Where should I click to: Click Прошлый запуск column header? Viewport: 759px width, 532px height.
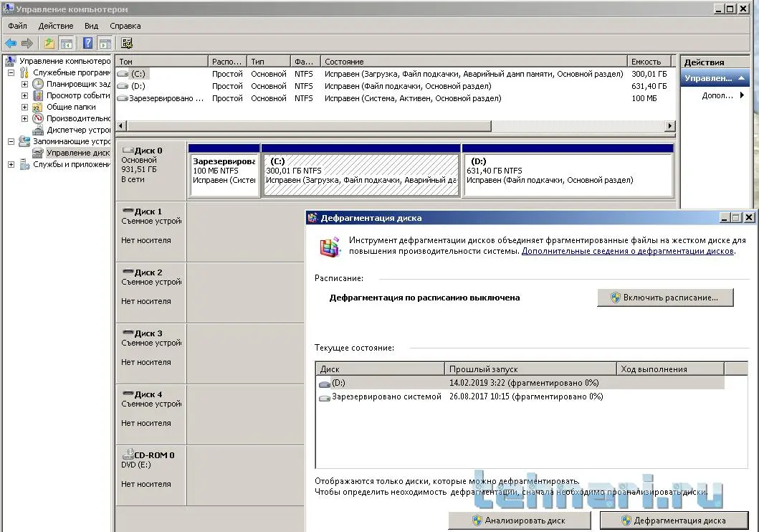[530, 369]
